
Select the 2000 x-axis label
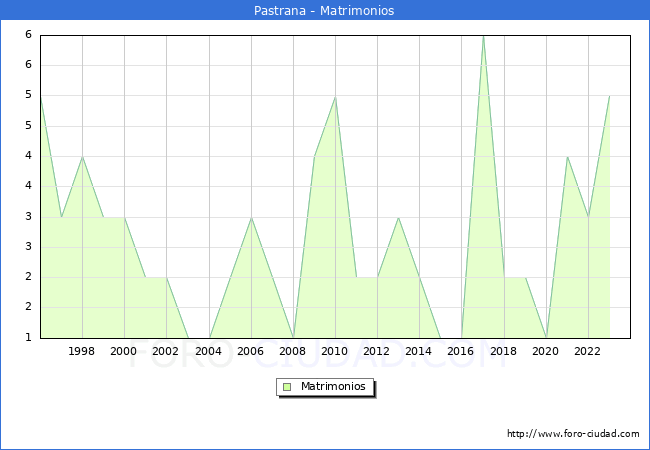pyautogui.click(x=124, y=351)
